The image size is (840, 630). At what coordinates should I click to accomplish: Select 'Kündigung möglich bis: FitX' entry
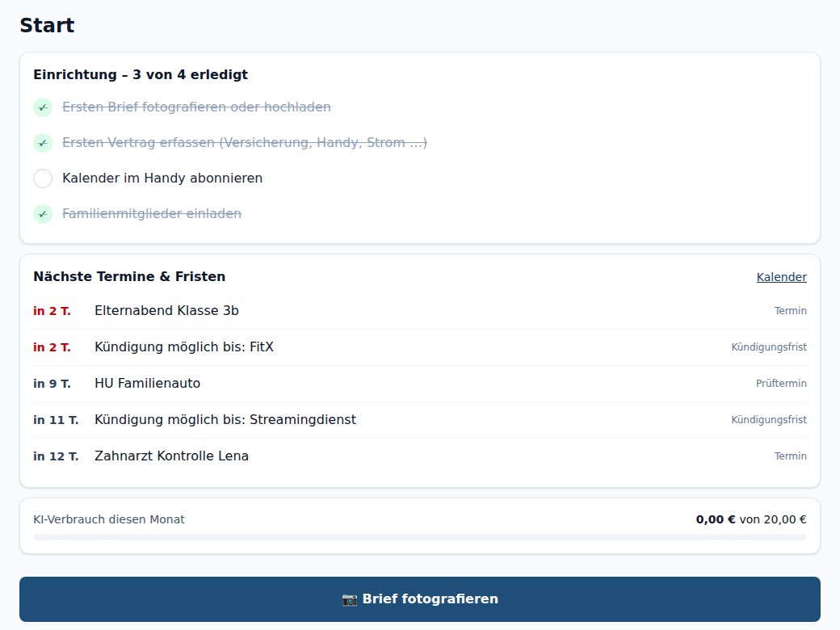420,347
